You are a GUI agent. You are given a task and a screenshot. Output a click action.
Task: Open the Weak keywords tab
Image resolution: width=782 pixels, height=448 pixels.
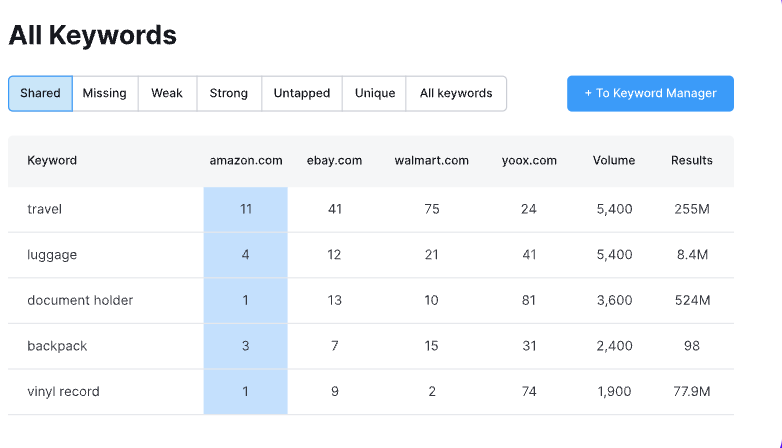click(167, 94)
